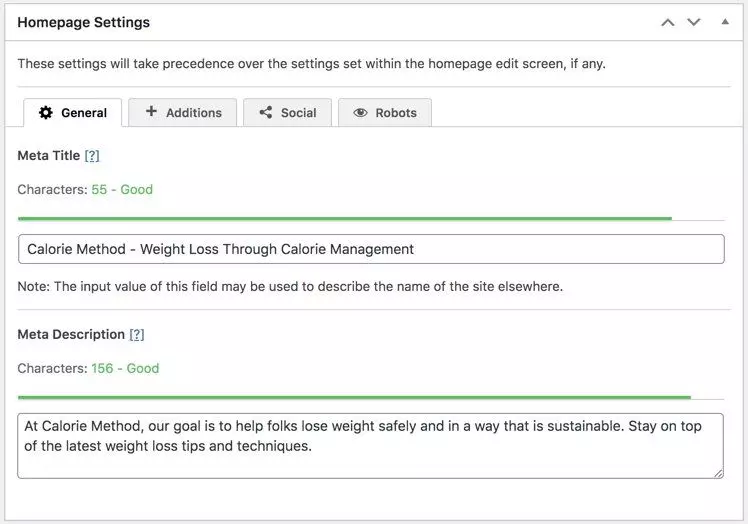Click the plus icon on Additions tab
Viewport: 748px width, 524px height.
click(x=151, y=111)
